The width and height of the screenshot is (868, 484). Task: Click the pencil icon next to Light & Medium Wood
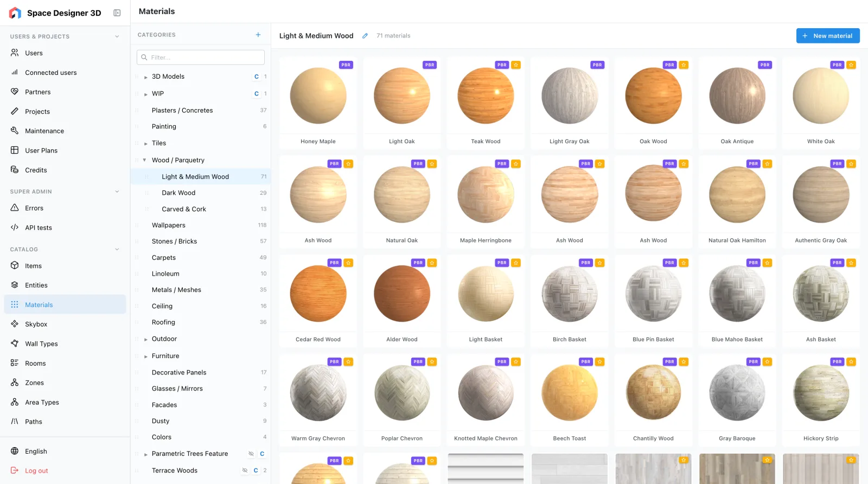point(365,36)
